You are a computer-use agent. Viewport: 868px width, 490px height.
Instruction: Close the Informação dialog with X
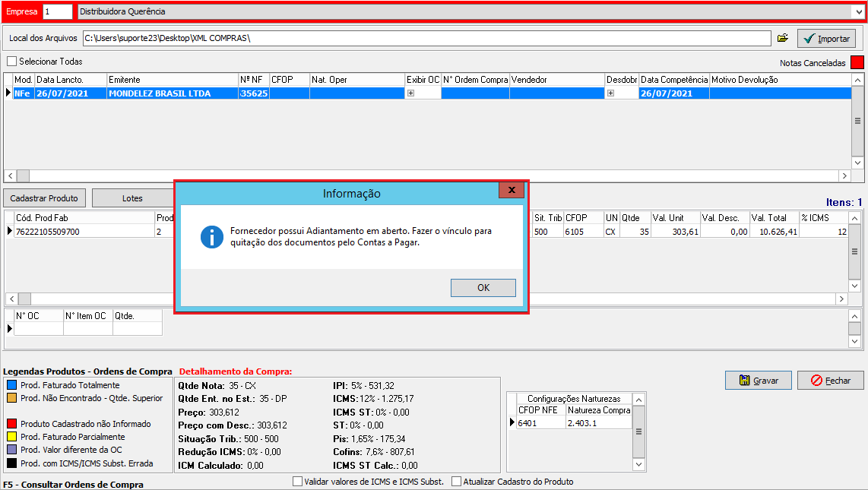click(512, 190)
